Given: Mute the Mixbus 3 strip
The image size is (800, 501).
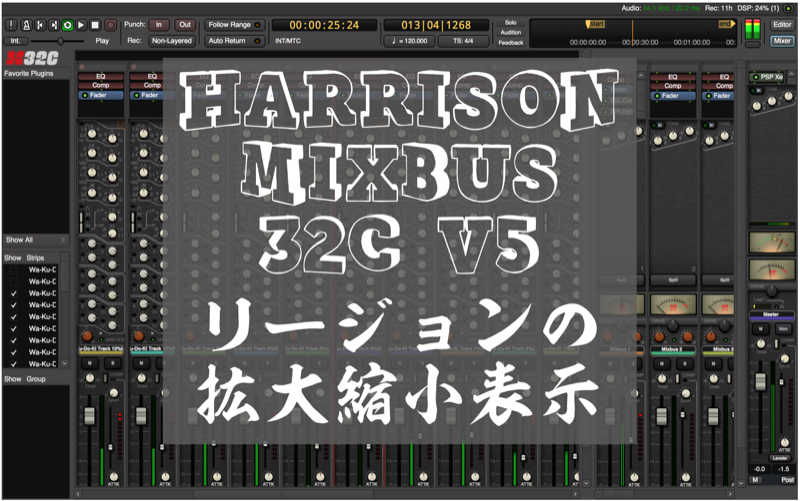Looking at the screenshot, I should 713,364.
